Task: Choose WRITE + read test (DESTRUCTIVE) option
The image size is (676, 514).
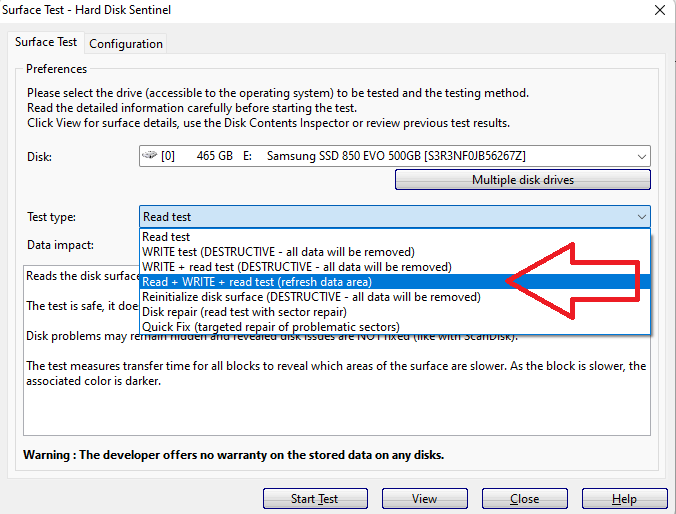Action: click(x=394, y=267)
